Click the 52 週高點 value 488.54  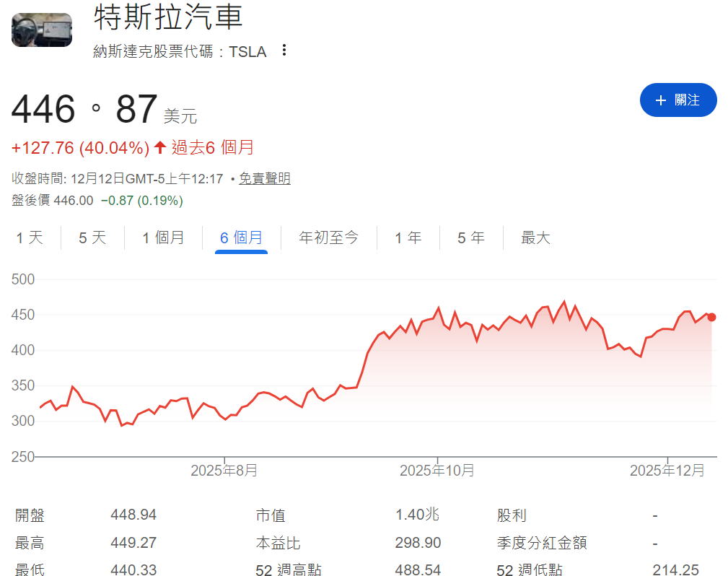tap(417, 570)
